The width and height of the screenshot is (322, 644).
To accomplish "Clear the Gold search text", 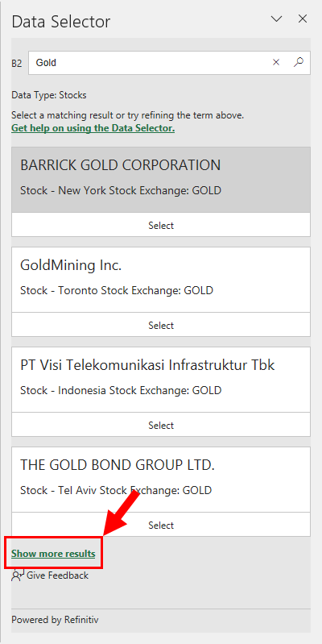I will coord(276,62).
